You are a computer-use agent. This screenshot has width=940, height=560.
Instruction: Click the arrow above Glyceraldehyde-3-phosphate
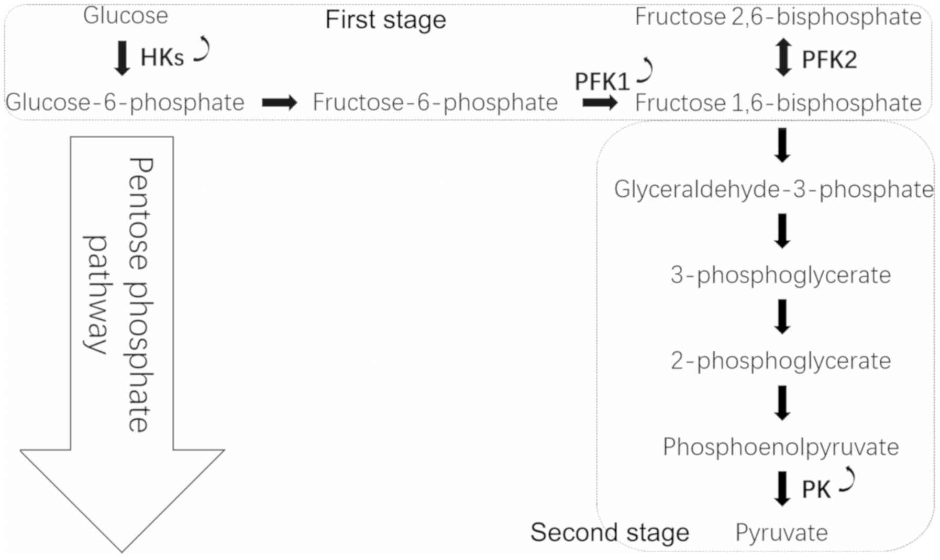point(782,144)
